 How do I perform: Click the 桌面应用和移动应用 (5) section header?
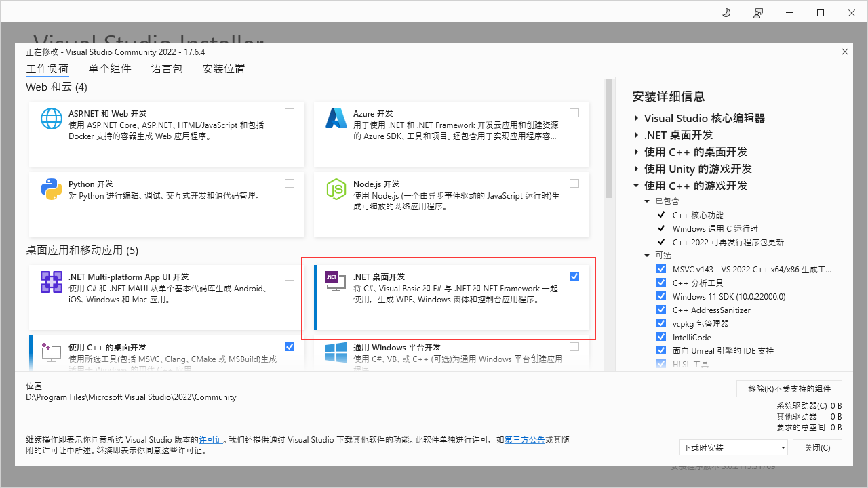82,251
